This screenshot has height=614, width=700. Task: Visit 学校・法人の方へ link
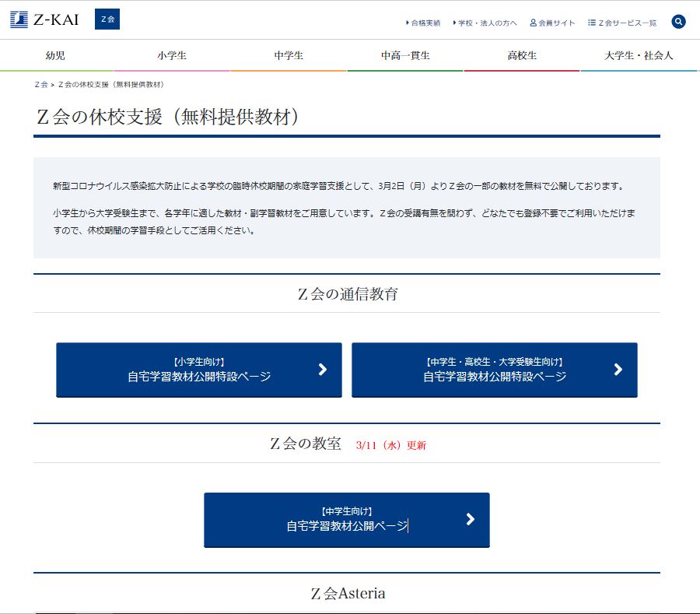click(x=487, y=23)
